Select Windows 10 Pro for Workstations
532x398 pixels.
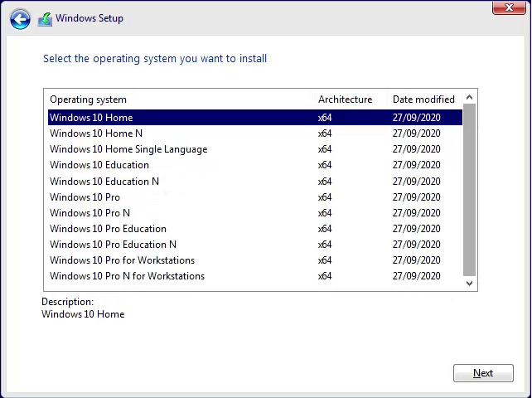tap(255, 260)
